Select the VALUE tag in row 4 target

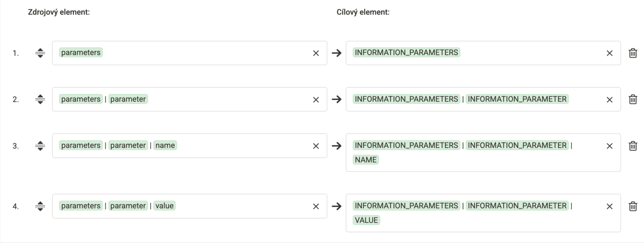366,220
